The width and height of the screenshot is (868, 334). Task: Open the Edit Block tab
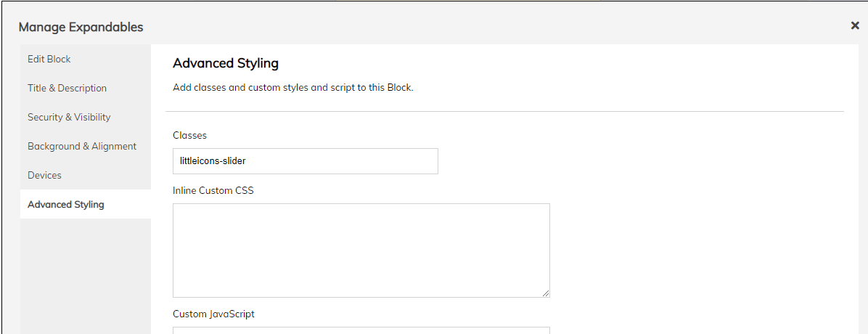[49, 59]
